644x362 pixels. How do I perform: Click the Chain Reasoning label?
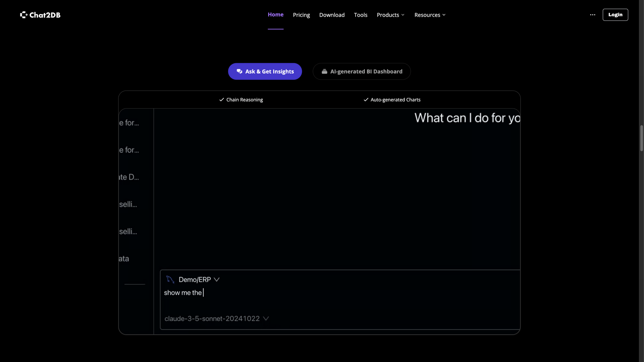pyautogui.click(x=241, y=100)
